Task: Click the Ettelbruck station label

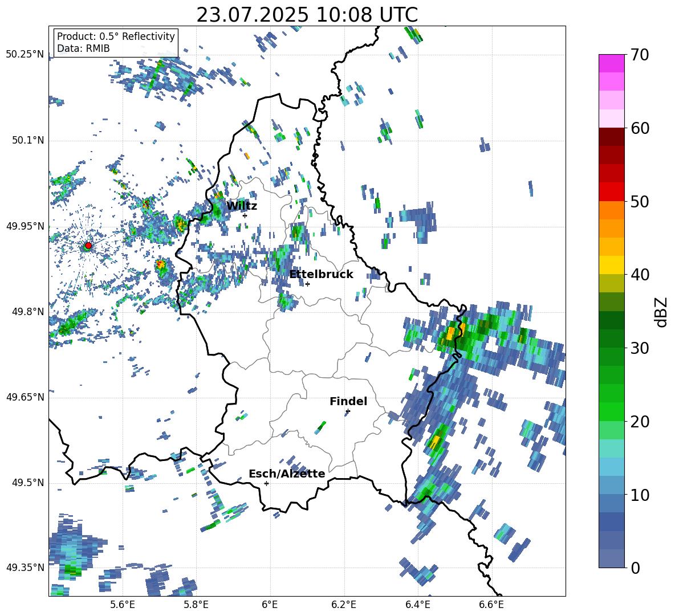Action: click(321, 275)
